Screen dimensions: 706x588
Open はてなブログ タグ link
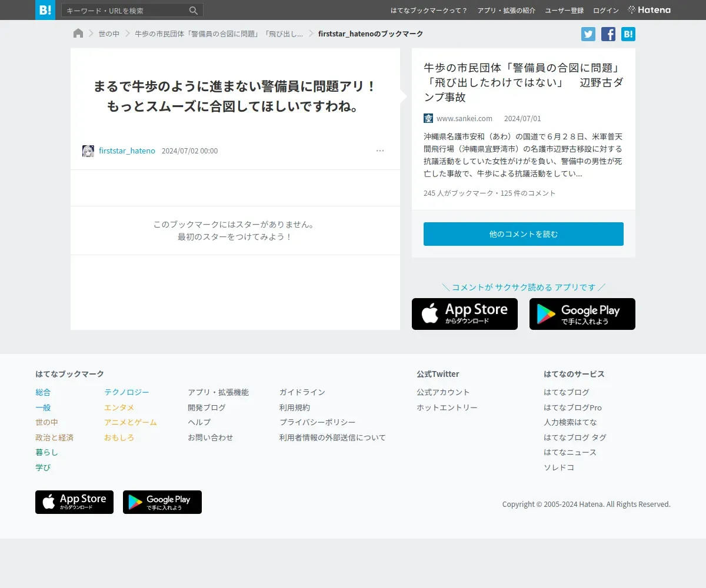tap(575, 437)
